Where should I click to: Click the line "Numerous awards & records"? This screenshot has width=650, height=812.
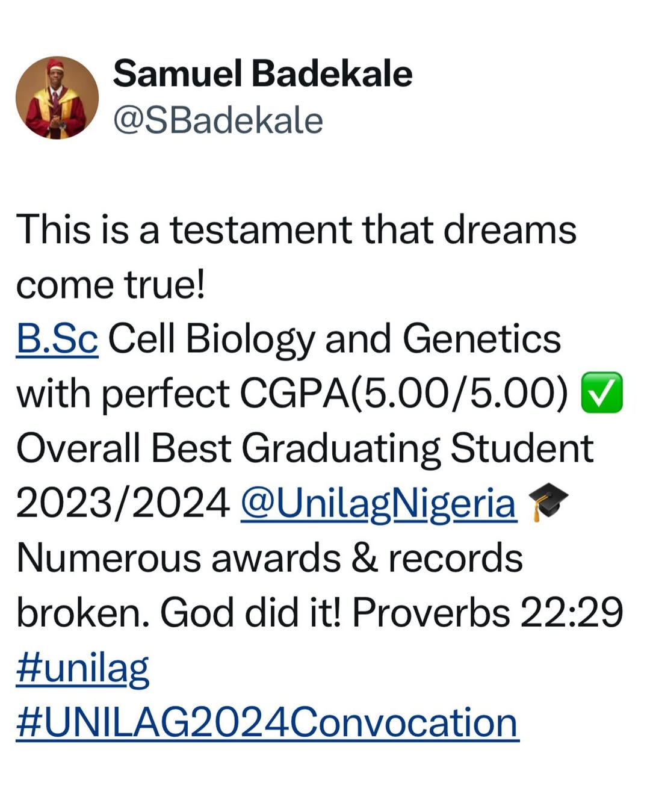(270, 558)
